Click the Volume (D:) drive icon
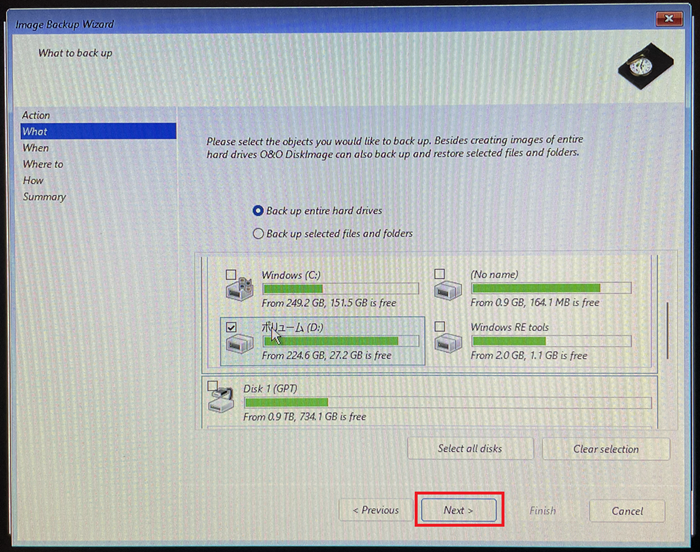Screen dimensions: 700x552 click(x=238, y=345)
